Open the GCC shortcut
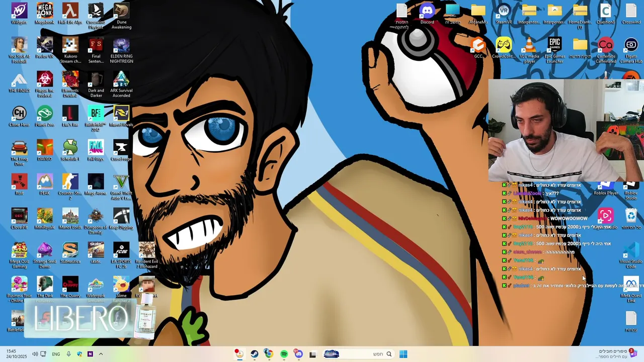This screenshot has width=644, height=362. point(478,48)
